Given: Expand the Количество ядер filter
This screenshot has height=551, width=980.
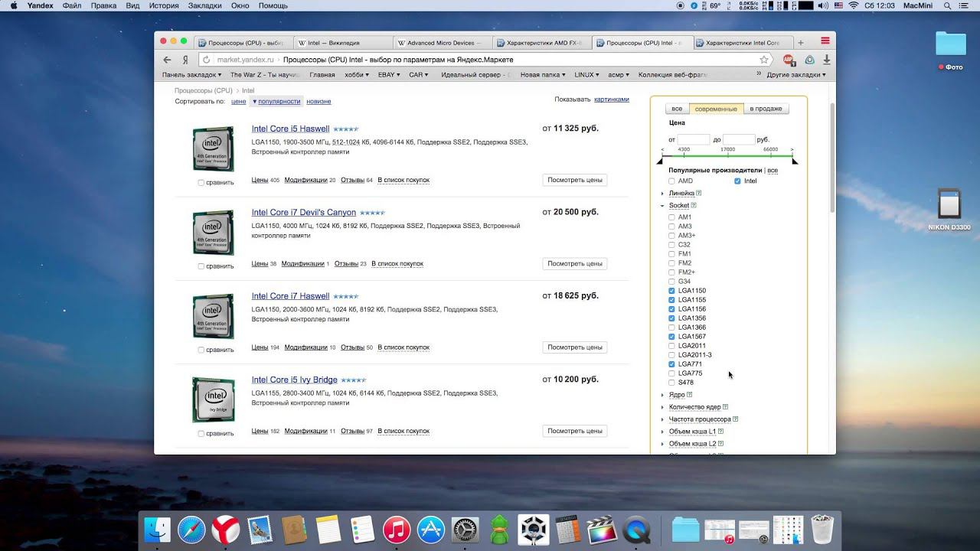Looking at the screenshot, I should tap(694, 407).
